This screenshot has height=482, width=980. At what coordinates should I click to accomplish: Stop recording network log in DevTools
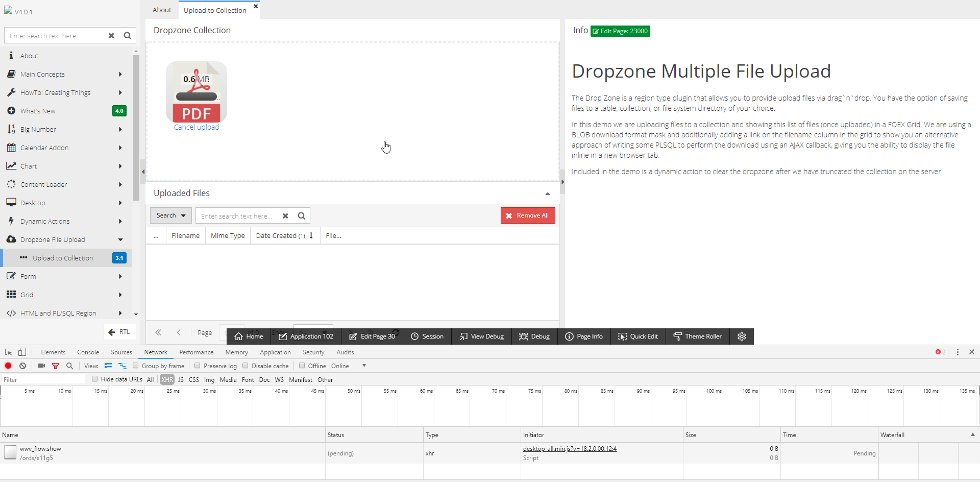(8, 366)
